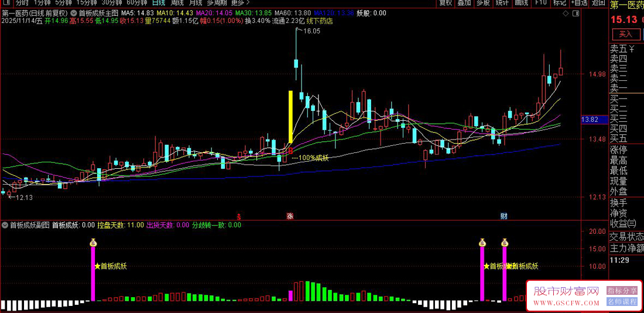Open the dropdown circle beside 首板成妖副图
Viewport: 644px width, 313px height.
(5, 225)
